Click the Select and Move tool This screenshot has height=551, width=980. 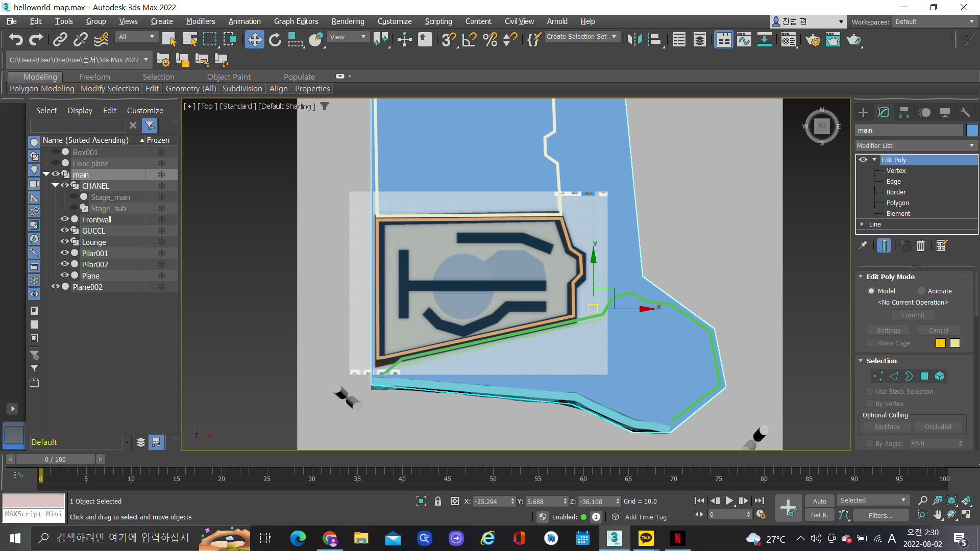click(x=254, y=39)
